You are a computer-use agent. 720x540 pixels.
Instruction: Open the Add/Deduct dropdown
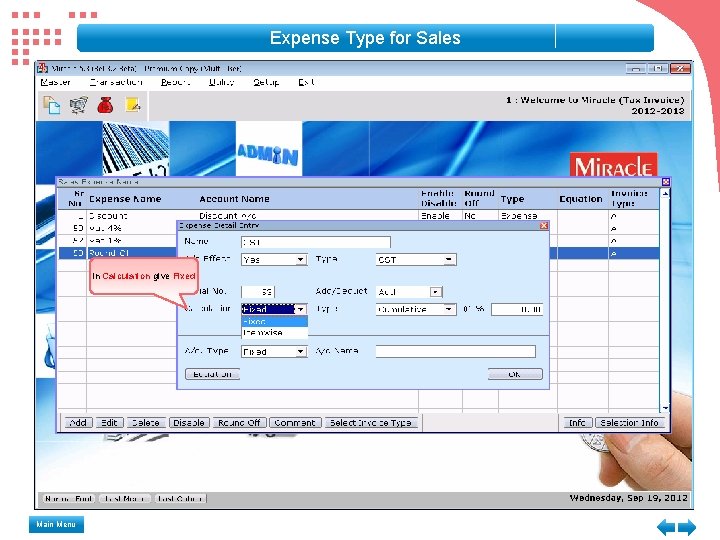409,292
